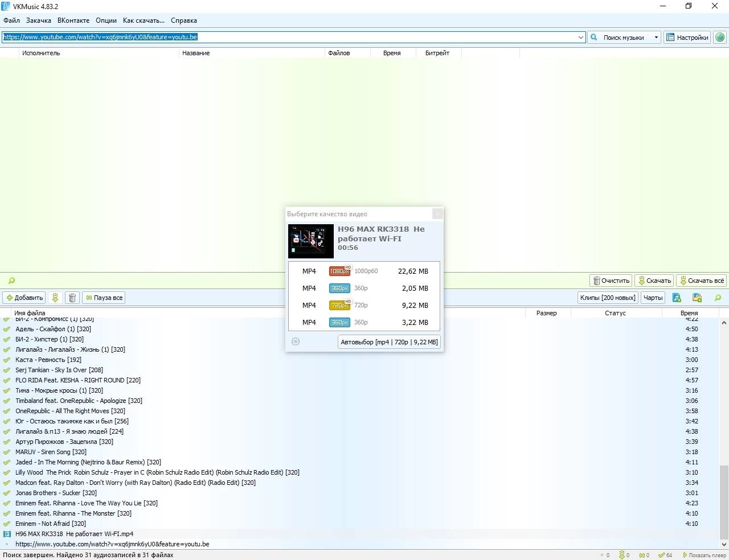729x560 pixels.
Task: Click the Добавить button
Action: click(x=24, y=298)
